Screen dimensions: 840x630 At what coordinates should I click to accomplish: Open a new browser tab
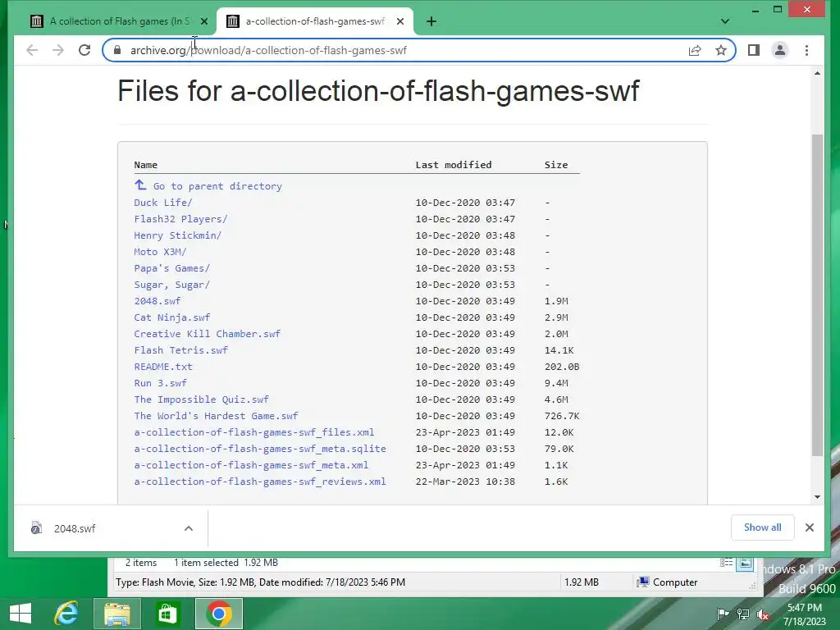click(431, 21)
